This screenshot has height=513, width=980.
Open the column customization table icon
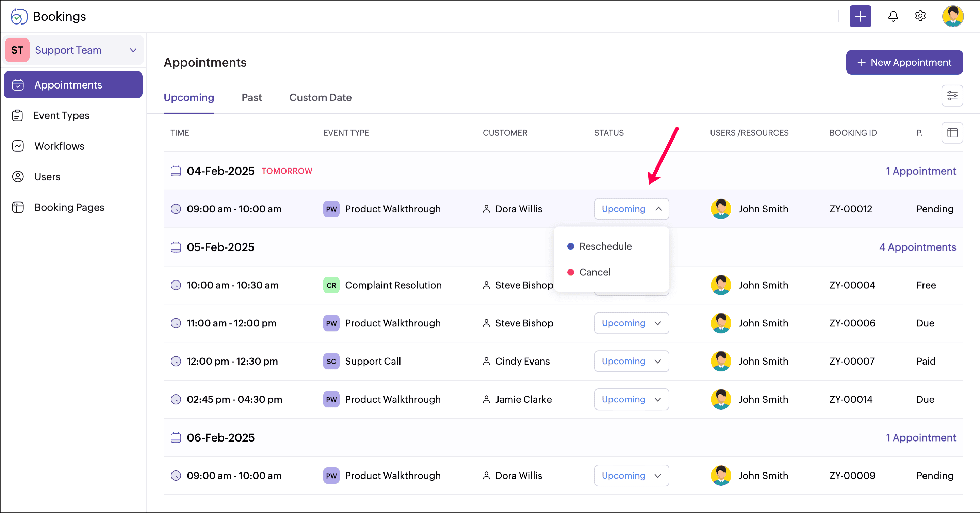point(952,133)
